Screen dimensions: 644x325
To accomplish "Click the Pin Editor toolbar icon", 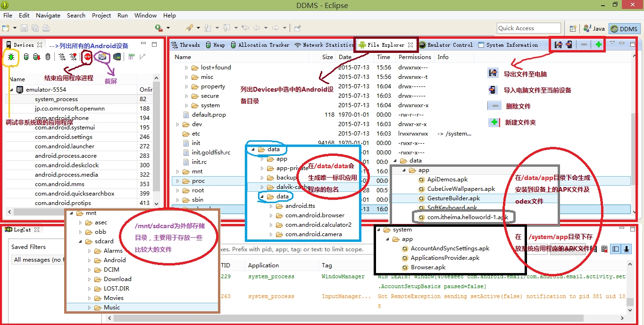I will (297, 28).
